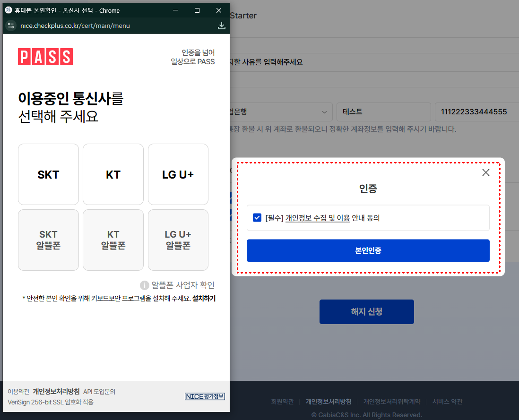Open 개인정보 수집 및 이용 link
The image size is (519, 420).
(318, 218)
